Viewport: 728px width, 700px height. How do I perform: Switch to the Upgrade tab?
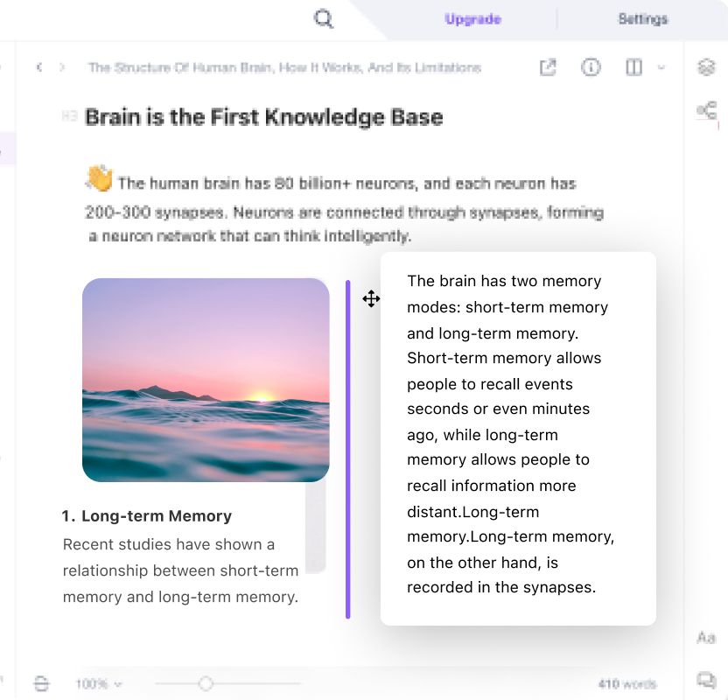pyautogui.click(x=472, y=19)
